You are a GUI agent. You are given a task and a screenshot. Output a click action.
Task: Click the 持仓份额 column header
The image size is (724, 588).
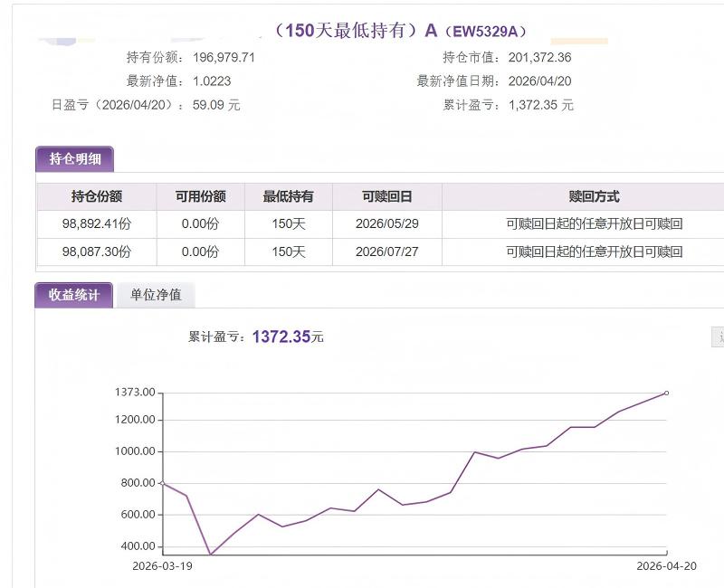pos(97,196)
